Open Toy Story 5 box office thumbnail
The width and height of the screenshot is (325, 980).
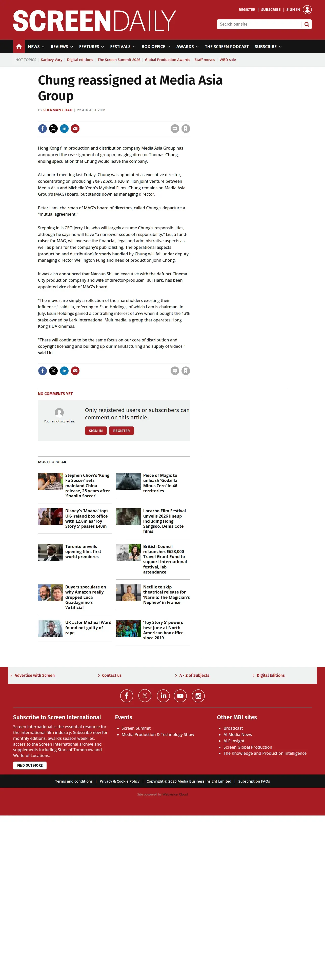(x=128, y=628)
